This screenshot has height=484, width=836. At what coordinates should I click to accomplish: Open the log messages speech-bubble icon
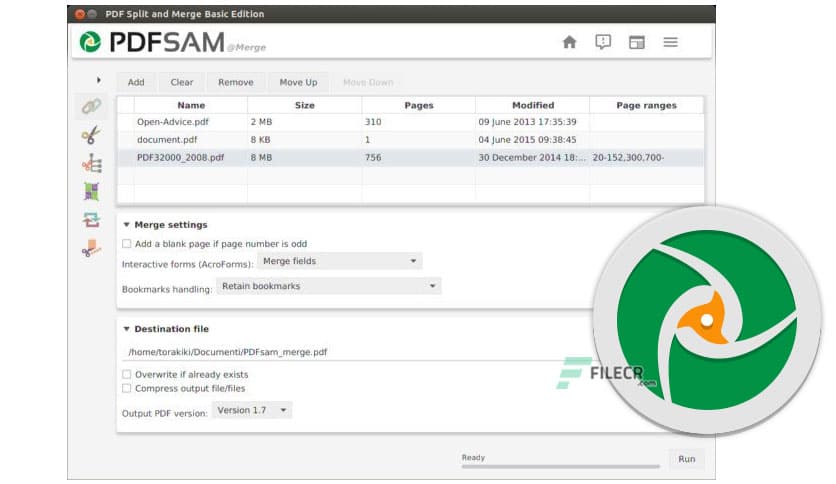[602, 42]
